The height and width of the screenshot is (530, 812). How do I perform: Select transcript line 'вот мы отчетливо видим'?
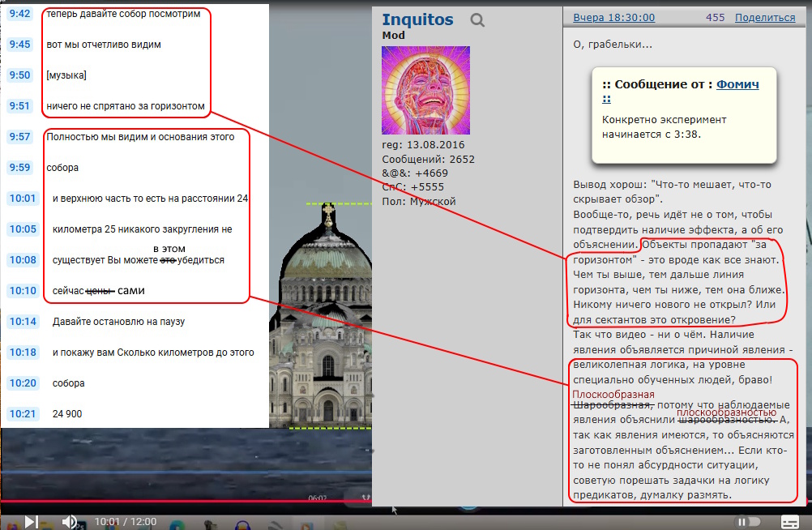coord(104,45)
